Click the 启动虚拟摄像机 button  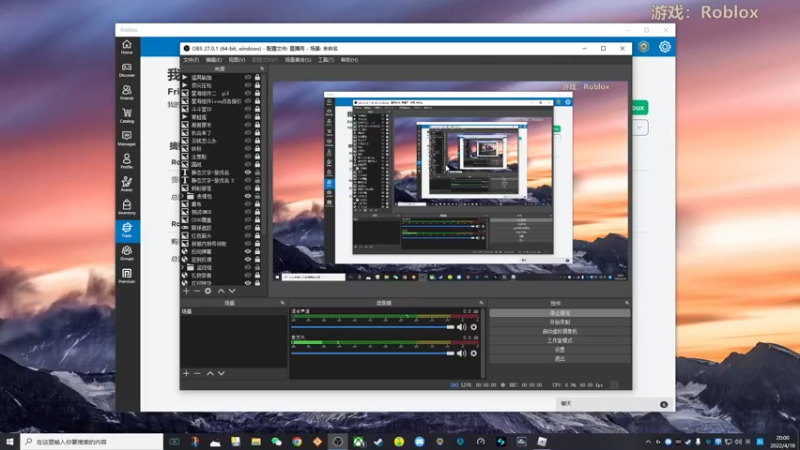[x=560, y=332]
